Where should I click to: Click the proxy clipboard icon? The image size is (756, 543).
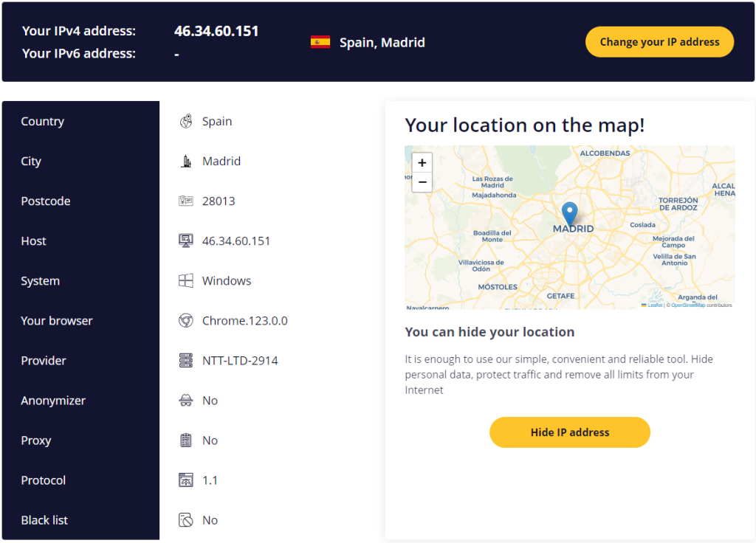(186, 440)
